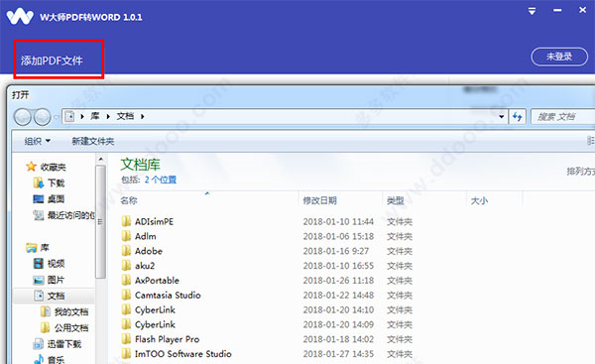Click date 2018-01-16 9:27 of Adobe

point(335,251)
